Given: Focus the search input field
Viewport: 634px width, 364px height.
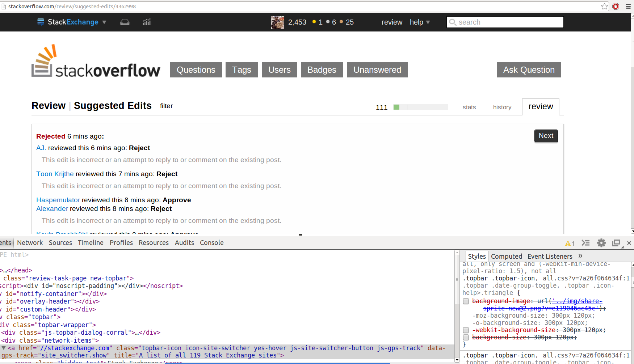Looking at the screenshot, I should 505,22.
